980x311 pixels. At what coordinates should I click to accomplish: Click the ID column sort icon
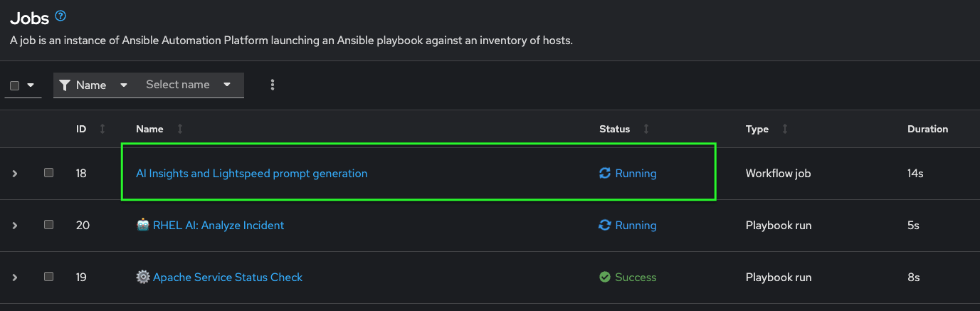point(102,129)
